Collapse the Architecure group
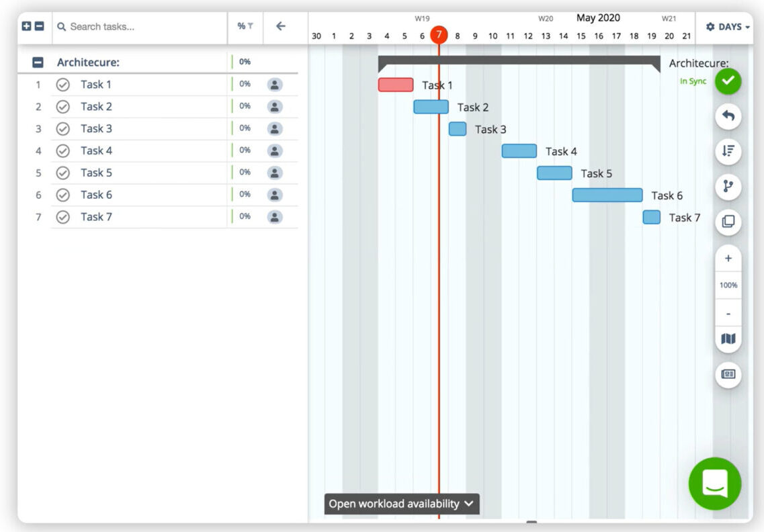Screen dimensions: 764x532 tap(38, 62)
